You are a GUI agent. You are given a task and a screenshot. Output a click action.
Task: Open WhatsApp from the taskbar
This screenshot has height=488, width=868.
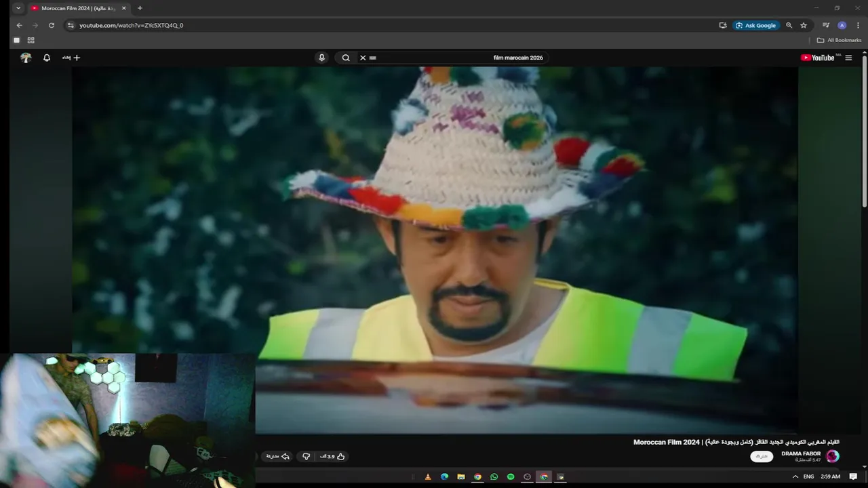(x=494, y=477)
